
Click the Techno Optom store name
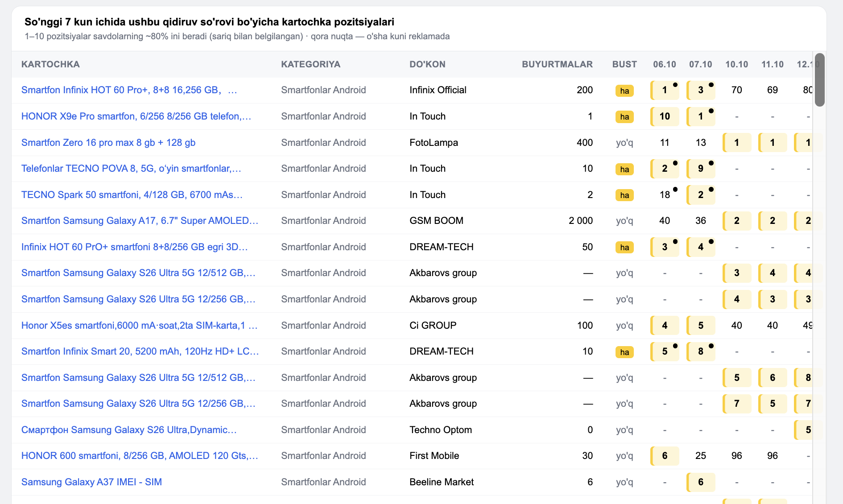(x=441, y=430)
